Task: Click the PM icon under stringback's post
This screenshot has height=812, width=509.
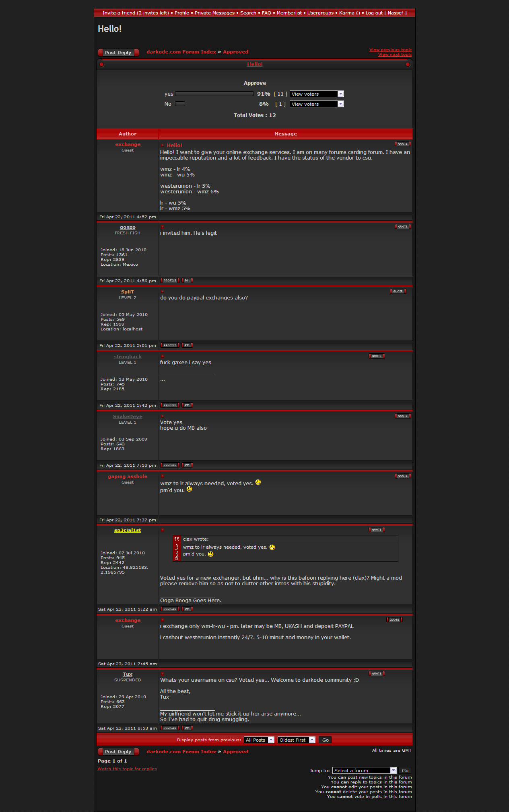Action: coord(187,405)
